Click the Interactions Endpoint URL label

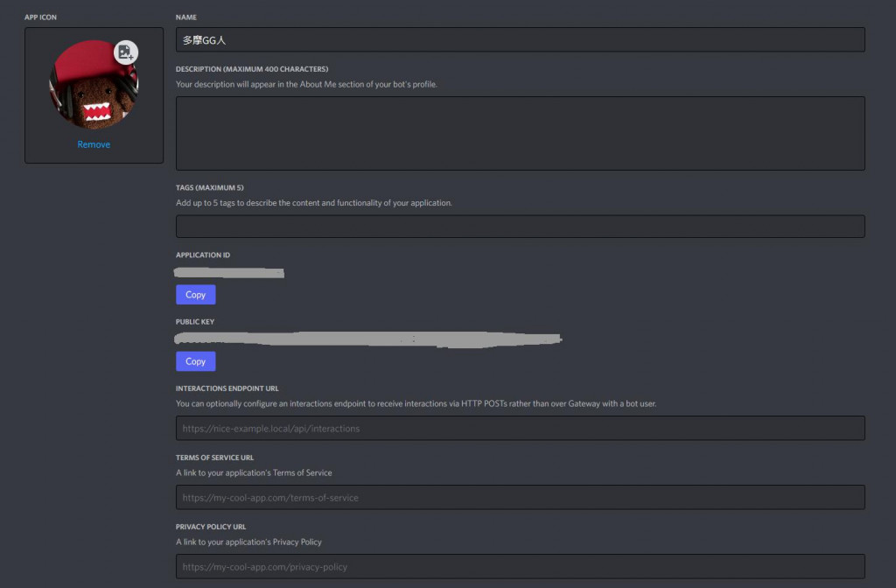(x=227, y=388)
